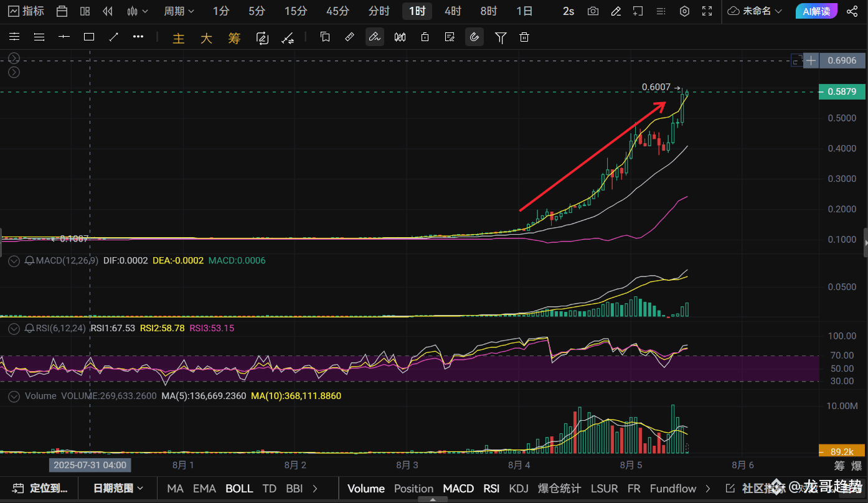Open the 指标 indicators panel
This screenshot has height=503, width=868.
[x=26, y=11]
